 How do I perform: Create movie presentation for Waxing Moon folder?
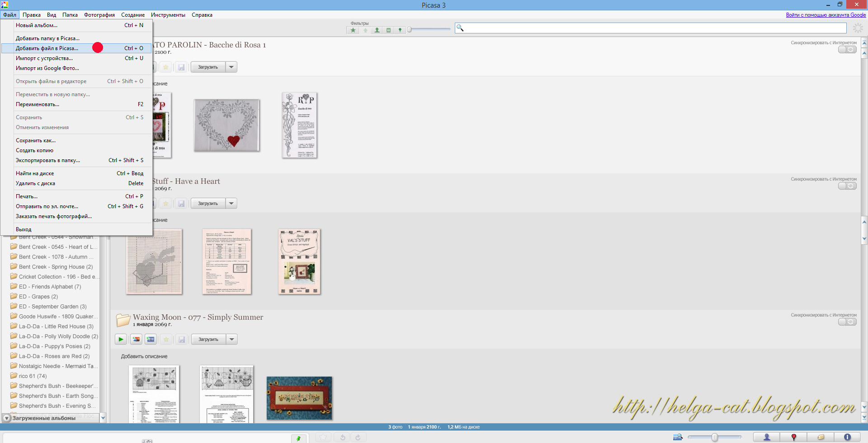[151, 339]
